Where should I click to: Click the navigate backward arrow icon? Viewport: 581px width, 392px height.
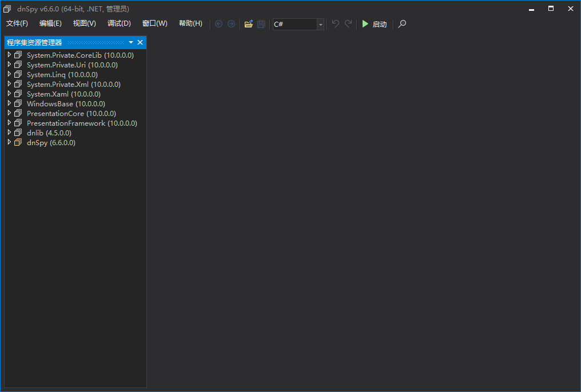click(218, 24)
